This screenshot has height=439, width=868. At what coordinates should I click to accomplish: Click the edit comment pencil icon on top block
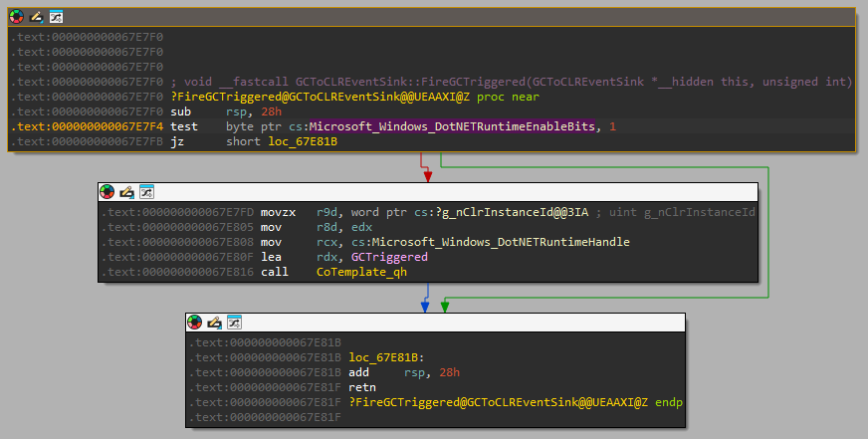coord(37,17)
